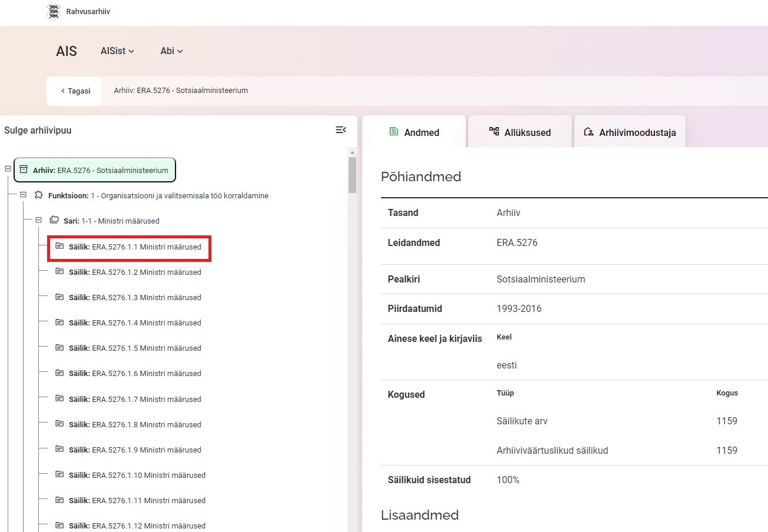Screen dimensions: 768x532
Task: Collapse the Funktsioon 1 tree node
Action: [x=24, y=195]
